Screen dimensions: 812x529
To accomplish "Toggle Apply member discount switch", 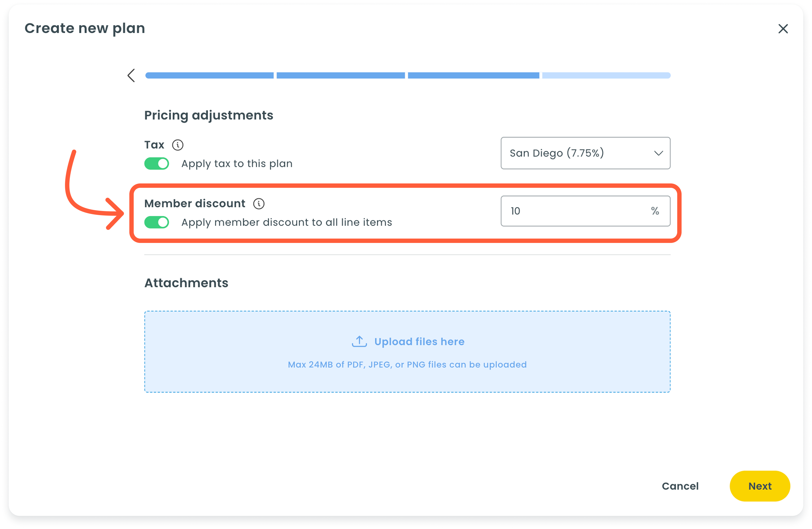I will [x=157, y=222].
